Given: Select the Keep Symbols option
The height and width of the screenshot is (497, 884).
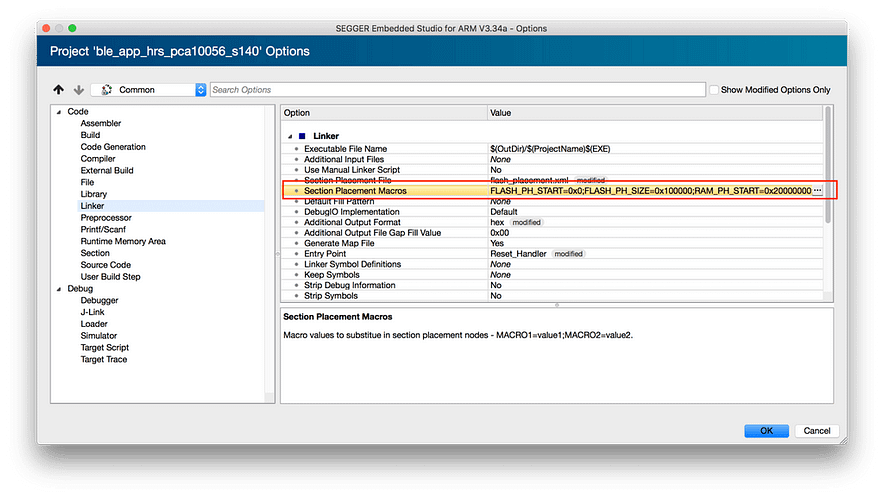Looking at the screenshot, I should click(x=332, y=275).
